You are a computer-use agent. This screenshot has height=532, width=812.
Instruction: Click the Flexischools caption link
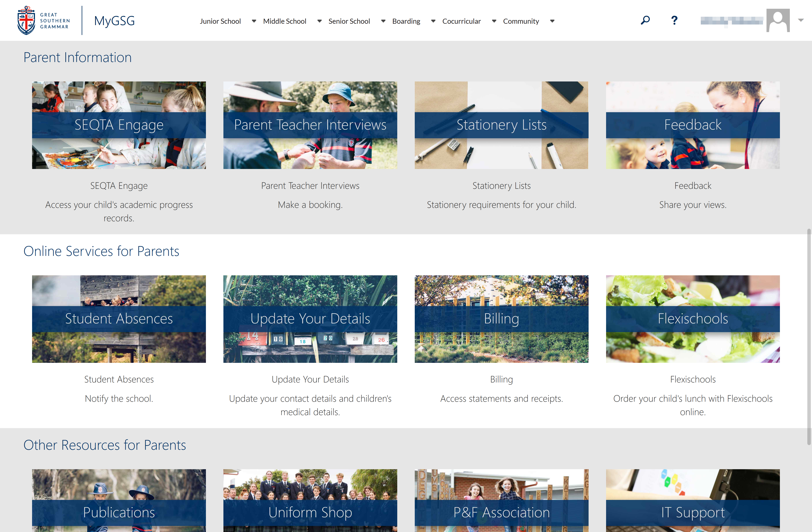tap(693, 380)
